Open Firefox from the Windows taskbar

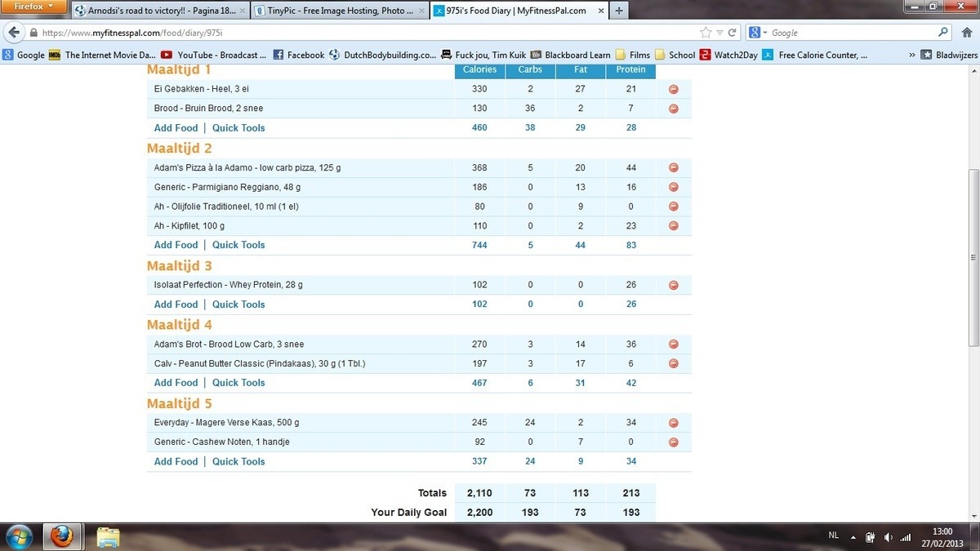(x=61, y=536)
